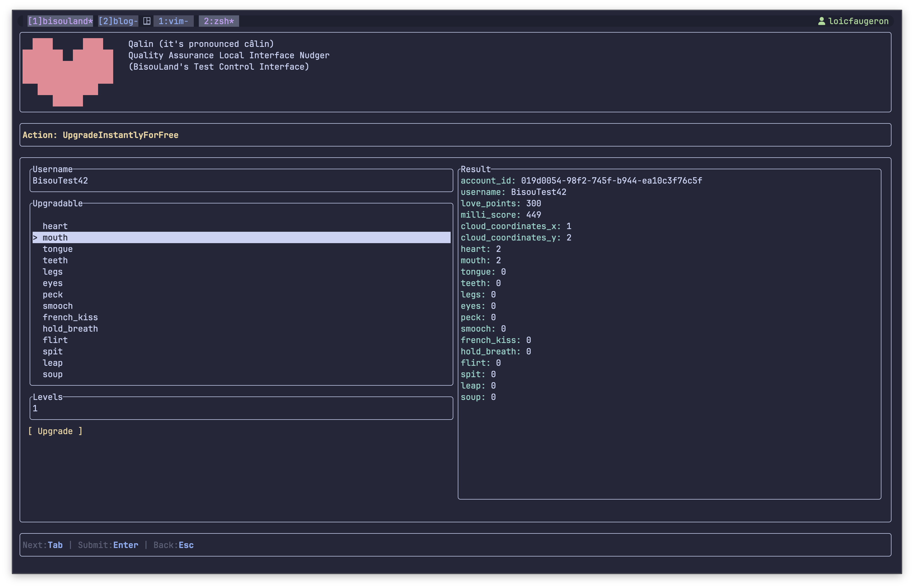914x588 pixels.
Task: Switch to the bisouland tmux session
Action: tap(60, 21)
